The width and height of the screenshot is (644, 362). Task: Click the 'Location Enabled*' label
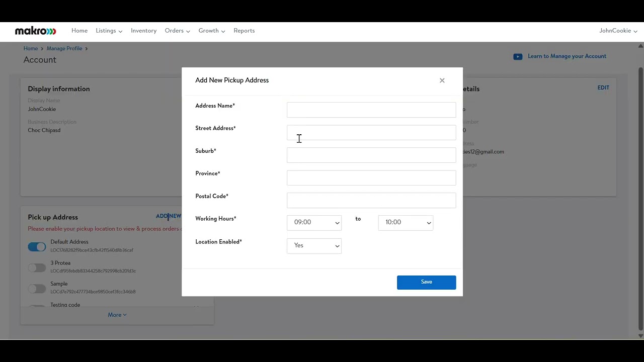coord(219,242)
